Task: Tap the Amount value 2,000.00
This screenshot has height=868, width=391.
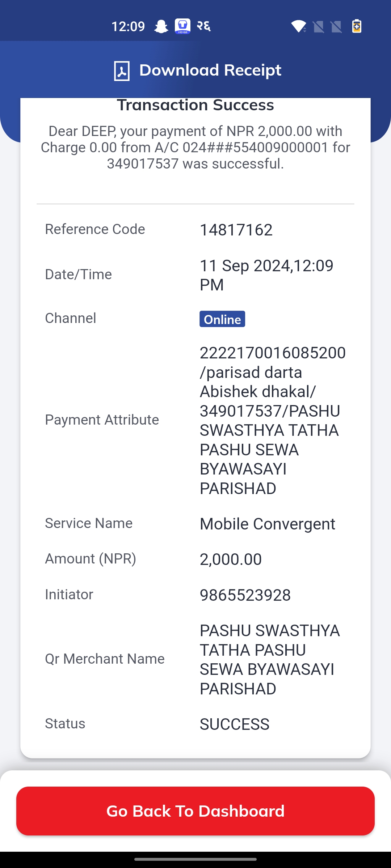Action: tap(231, 559)
